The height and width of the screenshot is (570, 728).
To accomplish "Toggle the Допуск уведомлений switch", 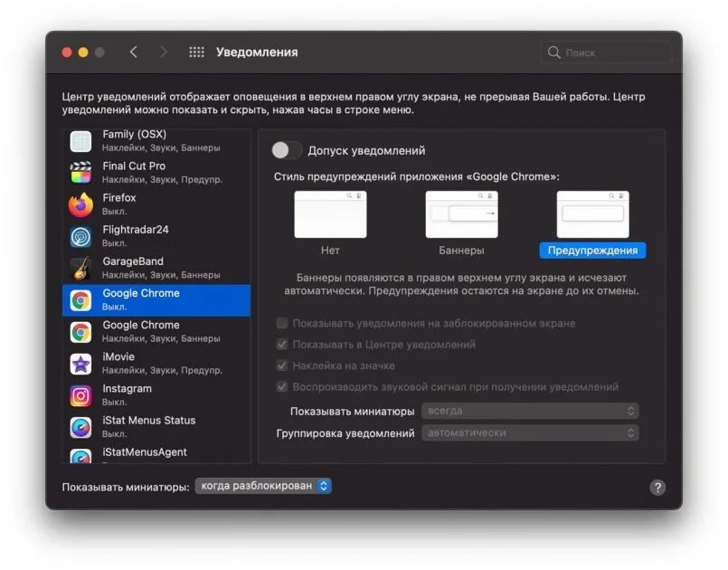I will click(287, 150).
